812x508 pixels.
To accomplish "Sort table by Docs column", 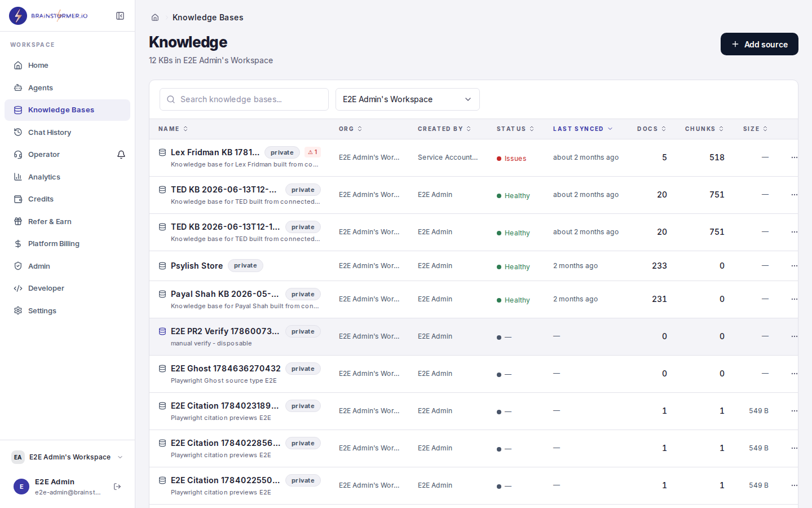I will (x=652, y=129).
